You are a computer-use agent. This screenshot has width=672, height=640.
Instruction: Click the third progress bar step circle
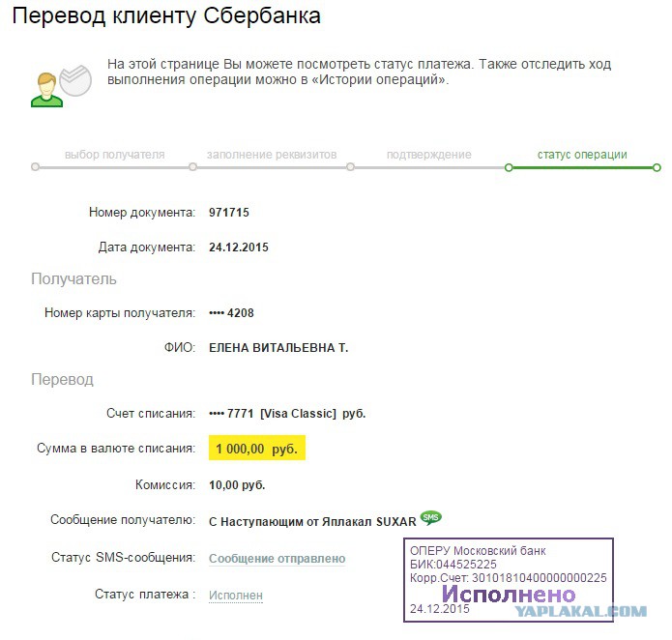click(x=350, y=167)
